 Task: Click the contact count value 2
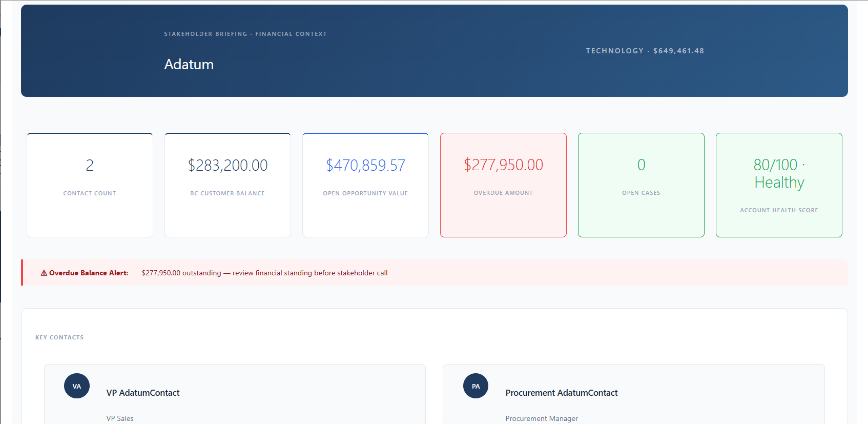(90, 165)
